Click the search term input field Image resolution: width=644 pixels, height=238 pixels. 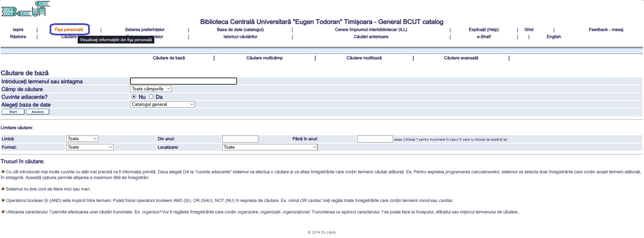(183, 81)
